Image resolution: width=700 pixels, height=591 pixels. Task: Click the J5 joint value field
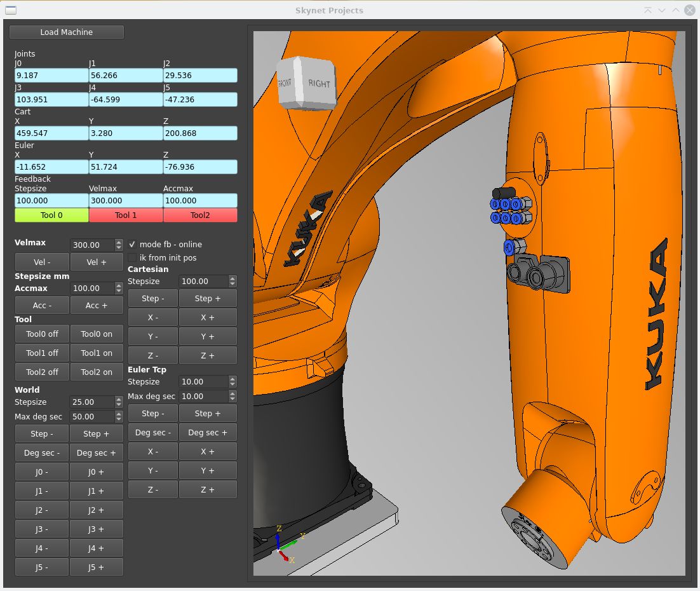tap(200, 100)
